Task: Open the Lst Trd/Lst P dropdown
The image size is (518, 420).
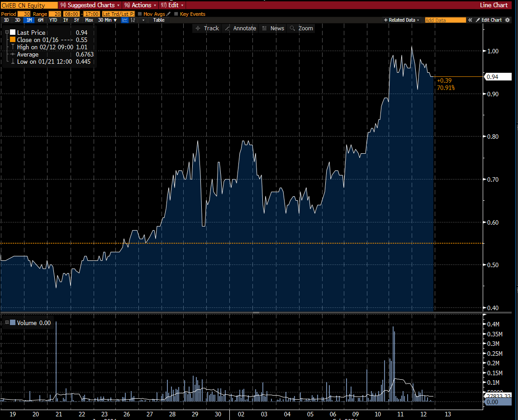Action: click(118, 14)
